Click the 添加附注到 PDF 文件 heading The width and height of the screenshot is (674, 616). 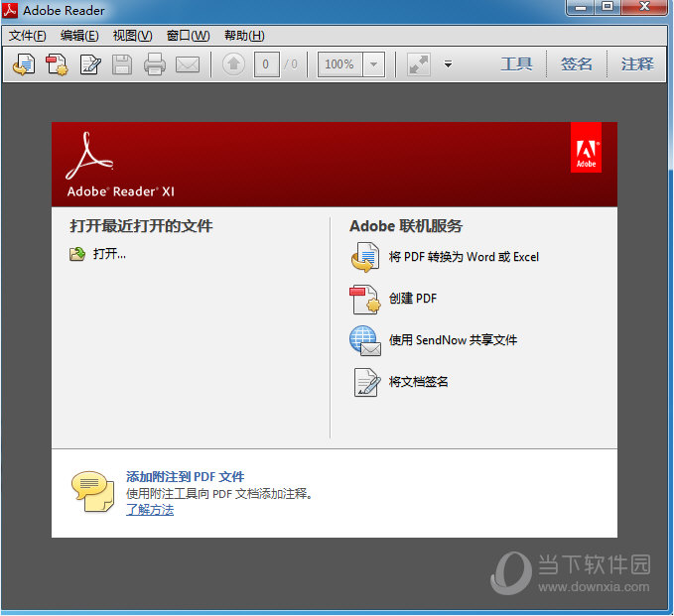pyautogui.click(x=186, y=476)
